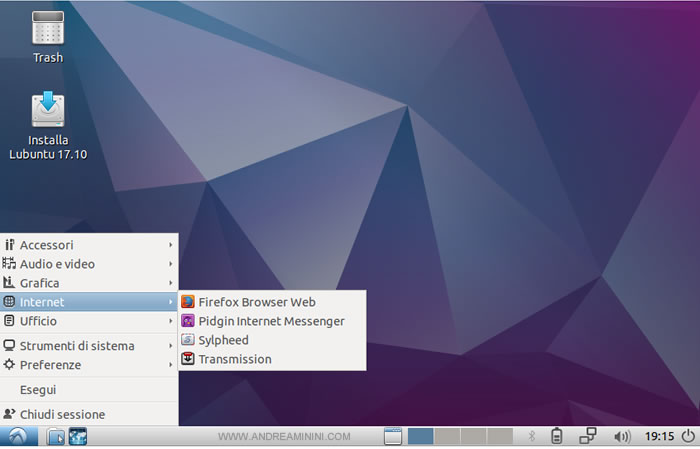Launch Firefox Browser Web
This screenshot has height=449, width=700.
click(x=256, y=302)
